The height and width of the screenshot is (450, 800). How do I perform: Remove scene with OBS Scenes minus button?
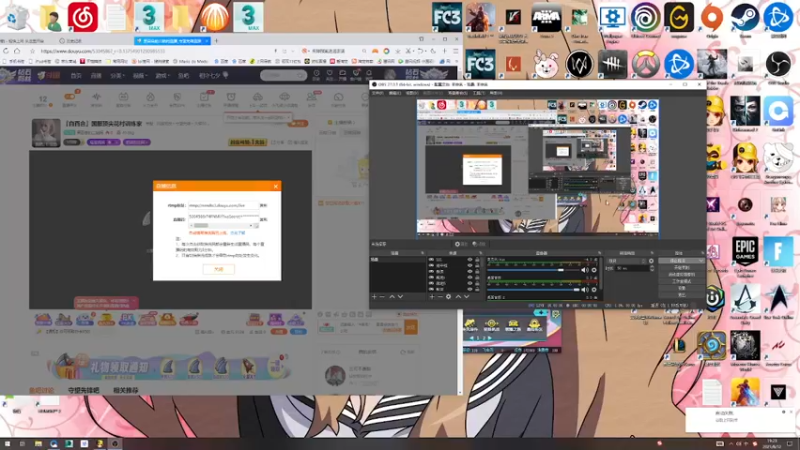pos(382,296)
